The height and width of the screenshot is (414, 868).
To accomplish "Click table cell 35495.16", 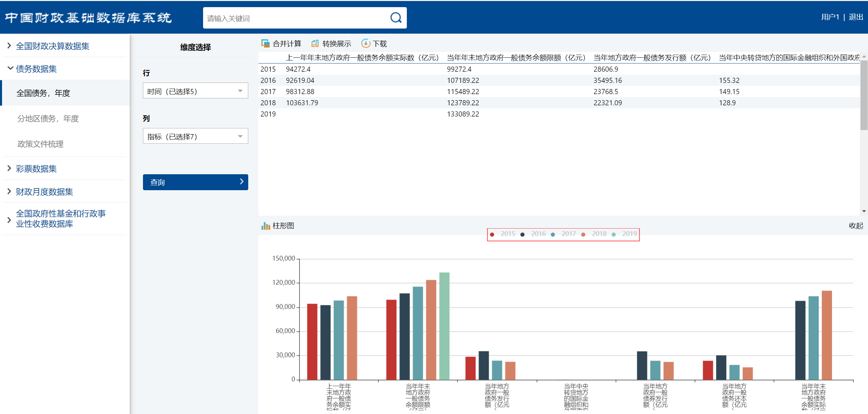I will (608, 80).
